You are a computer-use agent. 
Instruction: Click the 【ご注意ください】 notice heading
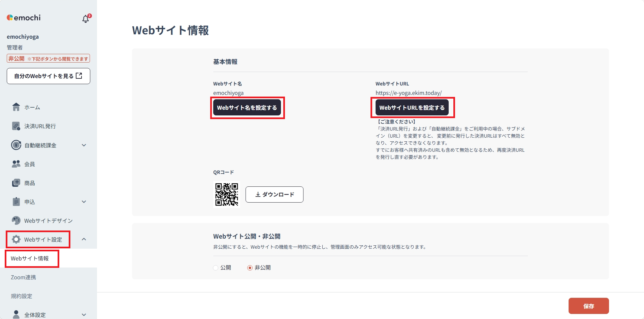397,121
